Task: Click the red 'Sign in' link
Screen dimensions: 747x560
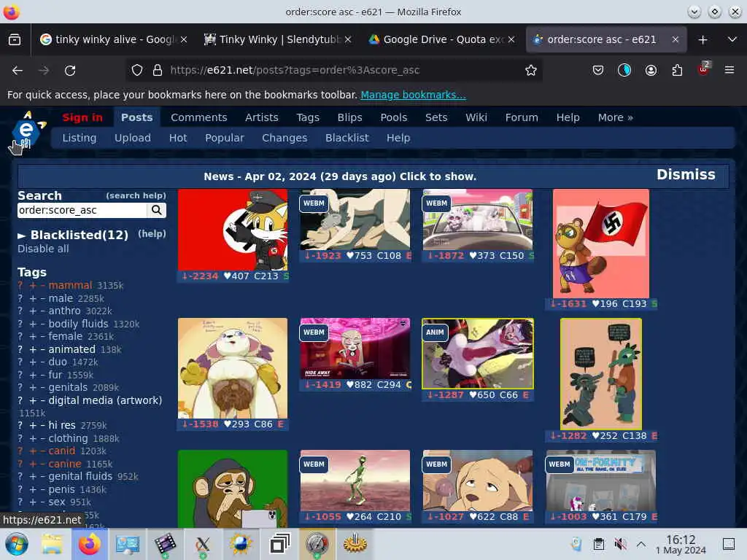Action: pos(82,117)
